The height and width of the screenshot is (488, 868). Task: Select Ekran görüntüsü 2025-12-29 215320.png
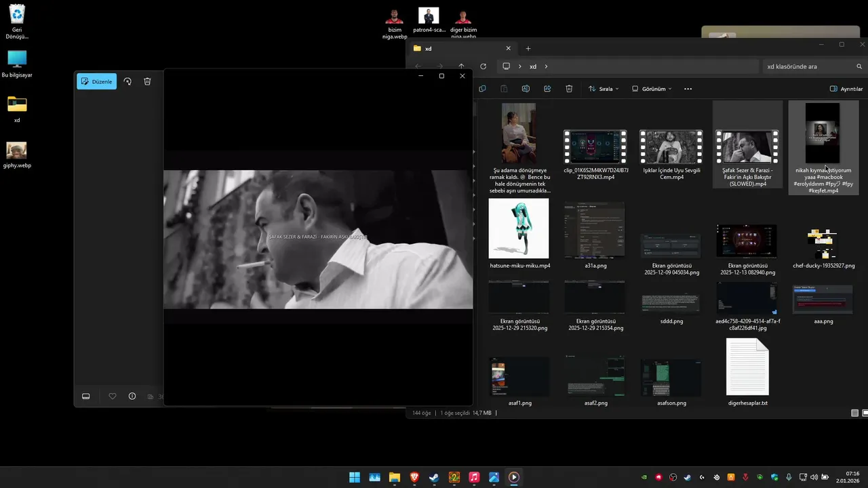[519, 305]
